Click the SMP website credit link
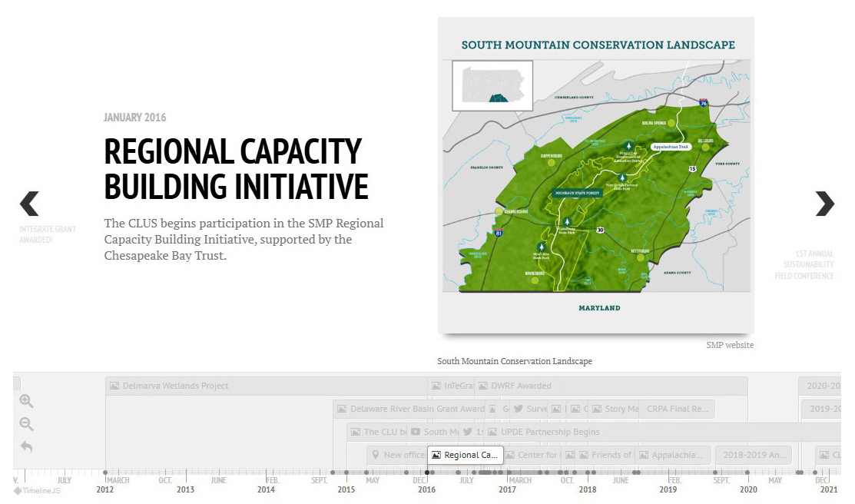Screen dimensions: 855x504 tap(729, 345)
